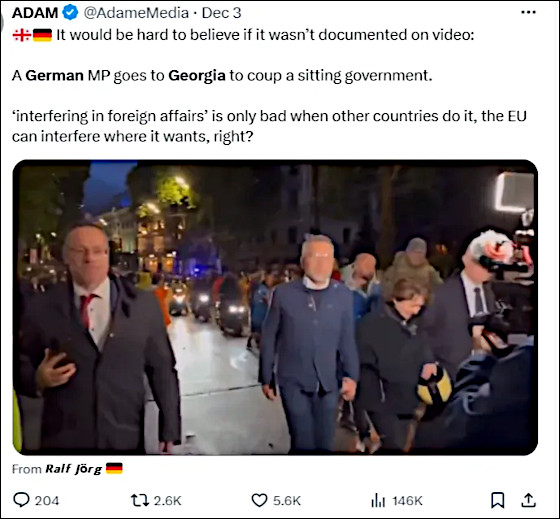Screen dimensions: 560x519
Task: Click the 2.6K reposts count
Action: [168, 501]
